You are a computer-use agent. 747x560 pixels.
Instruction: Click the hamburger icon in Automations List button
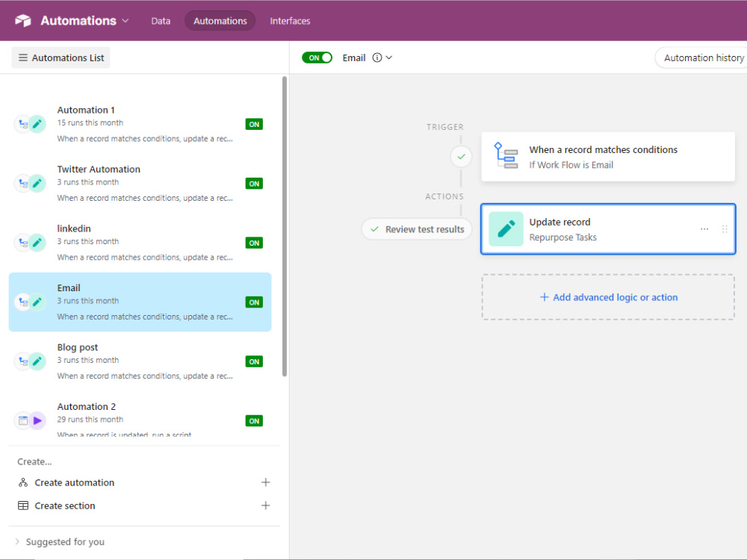tap(23, 57)
